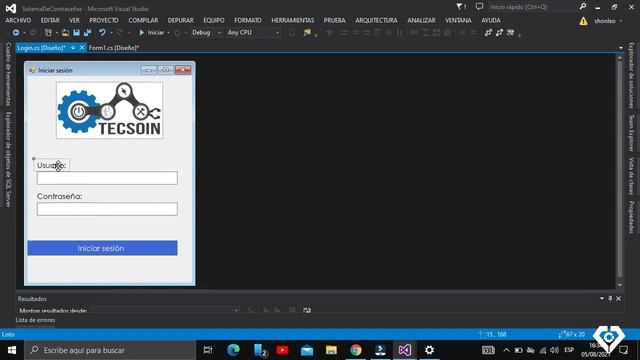This screenshot has width=640, height=360.
Task: Click the quick launch magnifier icon
Action: [583, 7]
